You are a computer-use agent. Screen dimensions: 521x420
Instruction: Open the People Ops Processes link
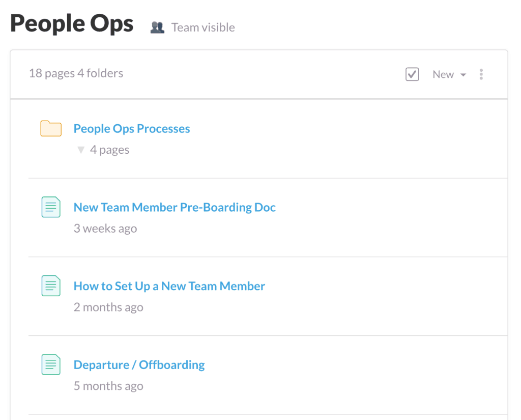pyautogui.click(x=132, y=129)
